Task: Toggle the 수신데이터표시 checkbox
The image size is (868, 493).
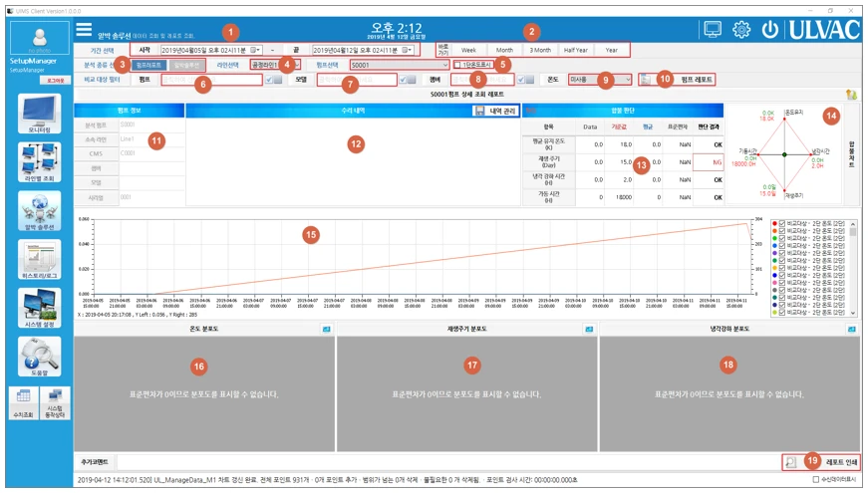Action: click(816, 480)
